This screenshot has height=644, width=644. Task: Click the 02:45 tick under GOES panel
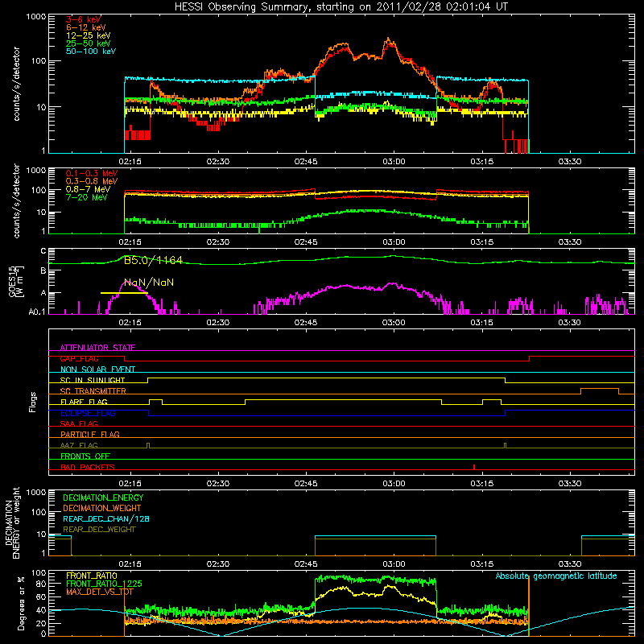(306, 323)
